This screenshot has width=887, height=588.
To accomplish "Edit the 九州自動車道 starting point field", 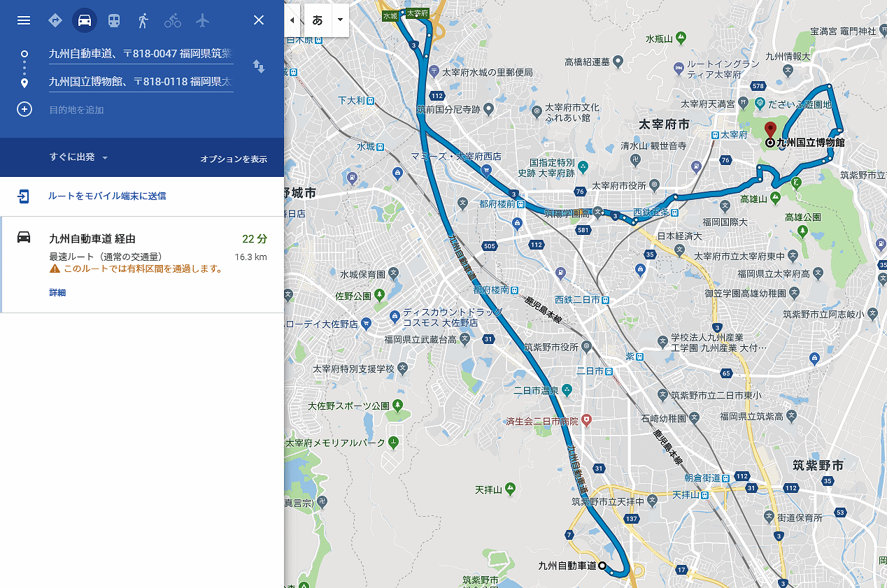I will (141, 53).
